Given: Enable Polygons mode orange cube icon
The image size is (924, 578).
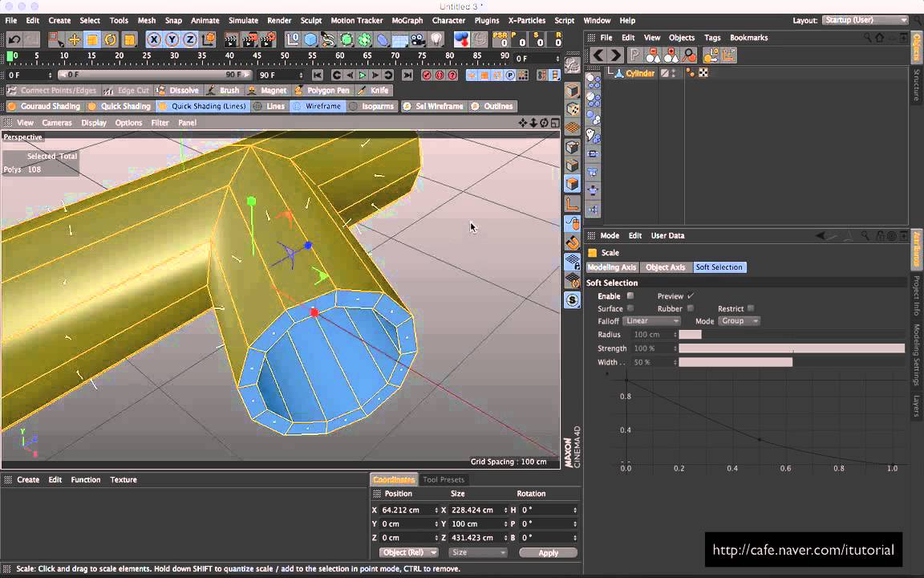Looking at the screenshot, I should tap(572, 184).
